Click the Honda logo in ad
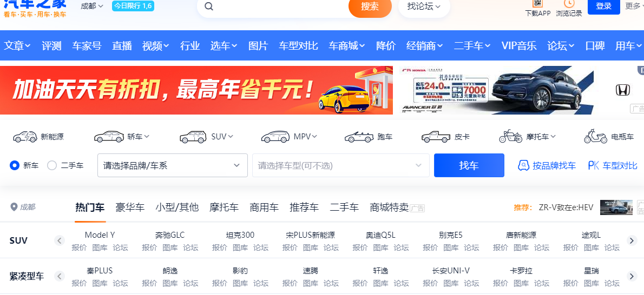This screenshot has height=295, width=644. [623, 90]
